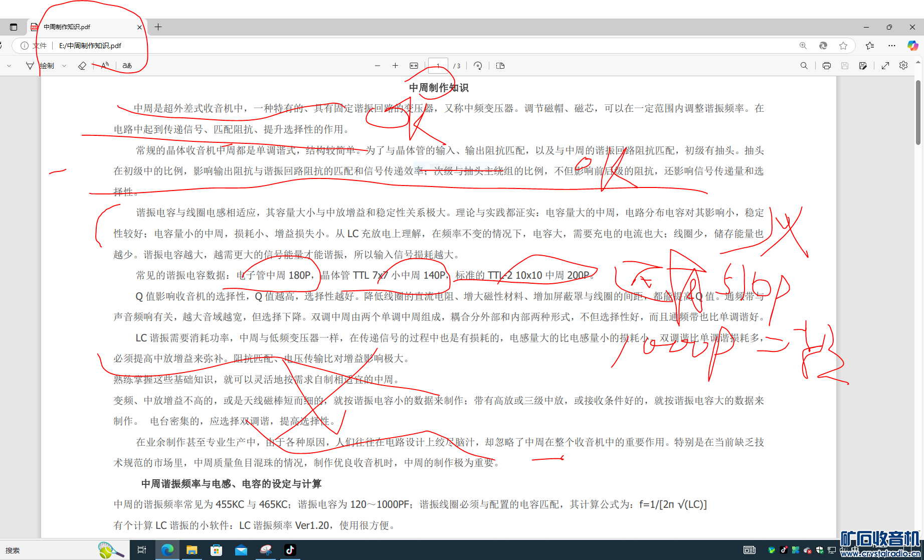Enter full screen mode for the PDF

[885, 66]
